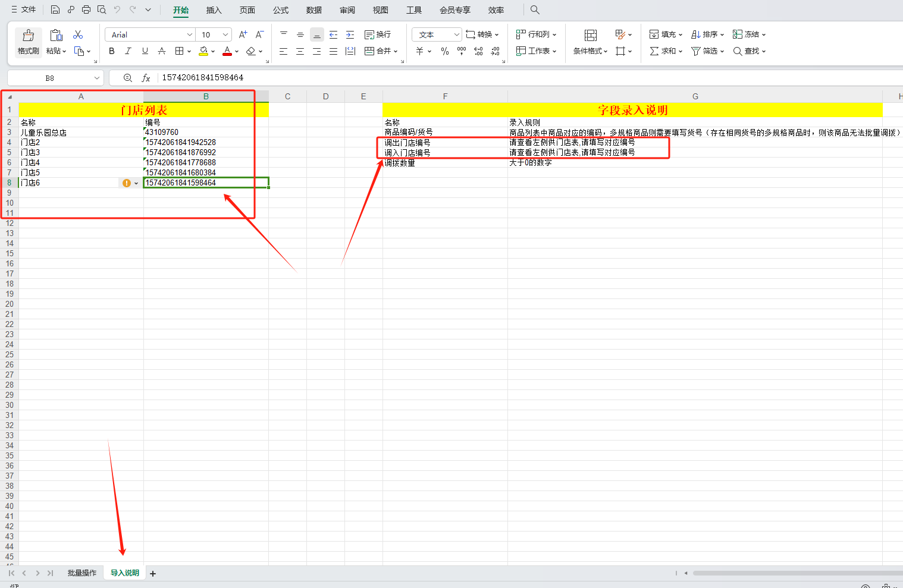
Task: Click the Print icon in quick toolbar
Action: (86, 10)
